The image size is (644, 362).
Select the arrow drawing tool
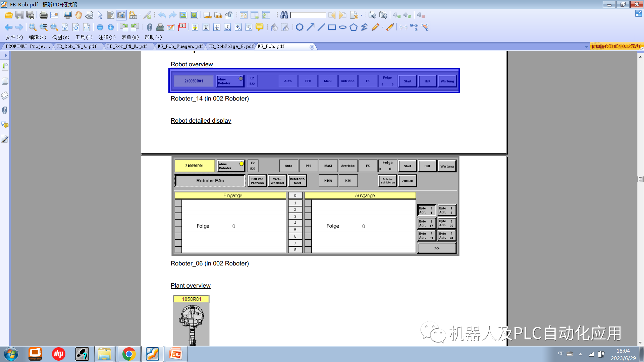coord(310,27)
